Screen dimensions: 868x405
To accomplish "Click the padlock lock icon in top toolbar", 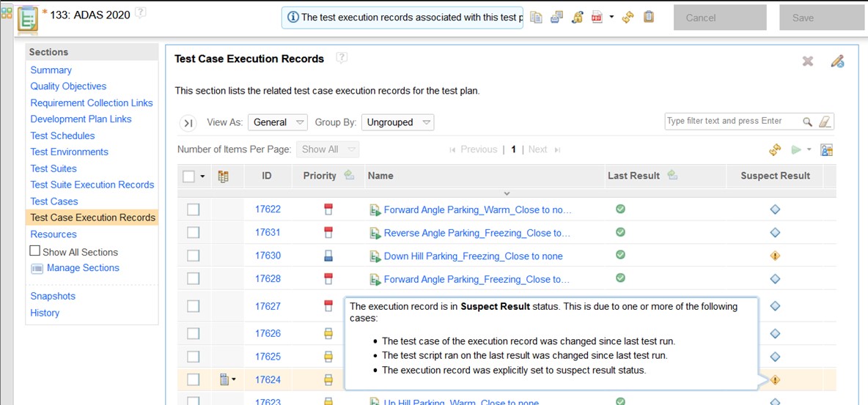I will (x=577, y=18).
